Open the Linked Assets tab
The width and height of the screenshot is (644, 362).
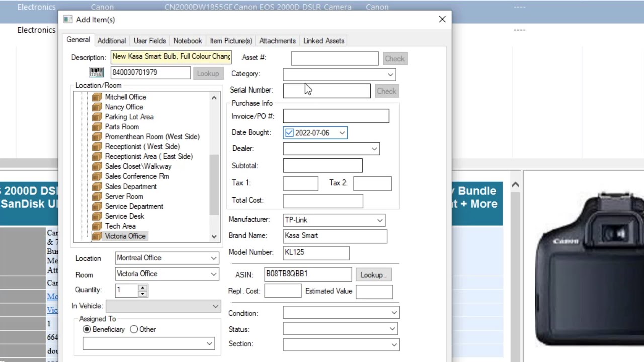[x=324, y=41]
